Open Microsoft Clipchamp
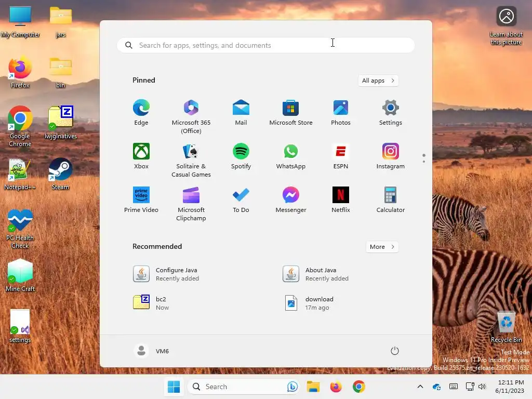This screenshot has height=399, width=532. pyautogui.click(x=191, y=204)
